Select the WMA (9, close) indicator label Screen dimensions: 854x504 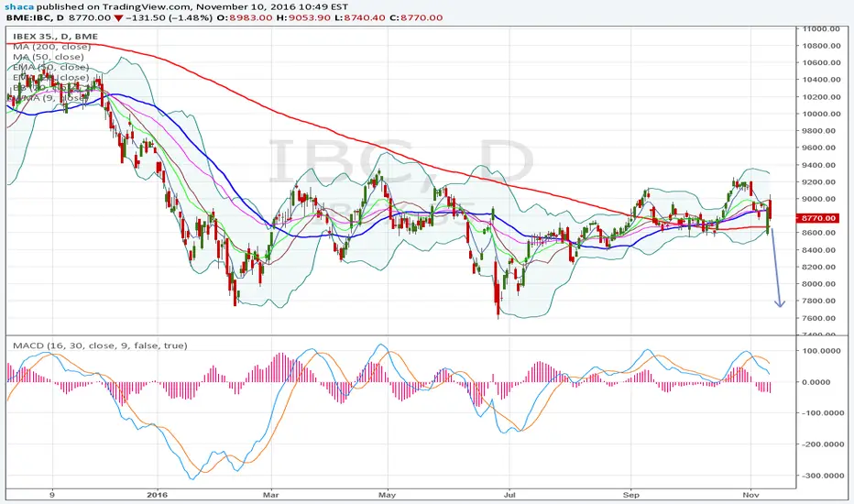pyautogui.click(x=49, y=97)
